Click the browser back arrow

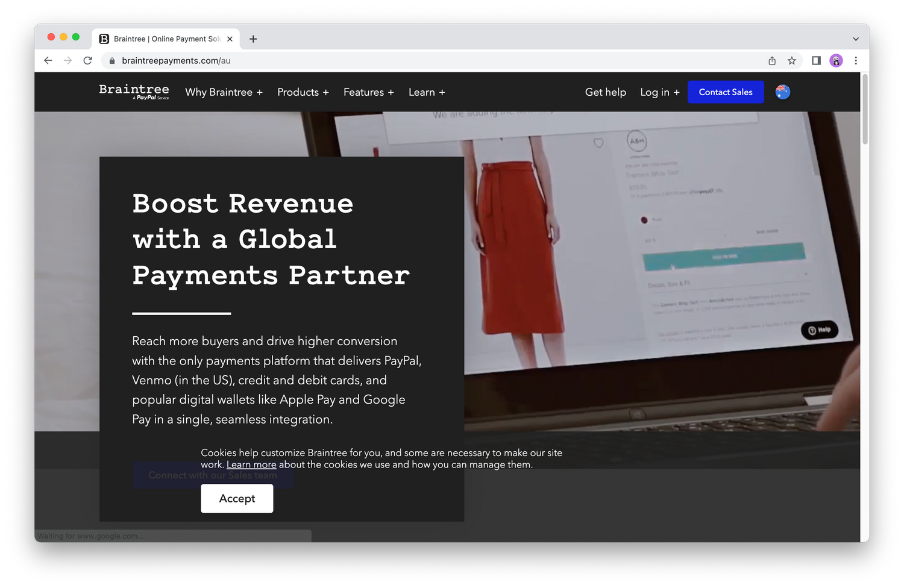point(48,60)
